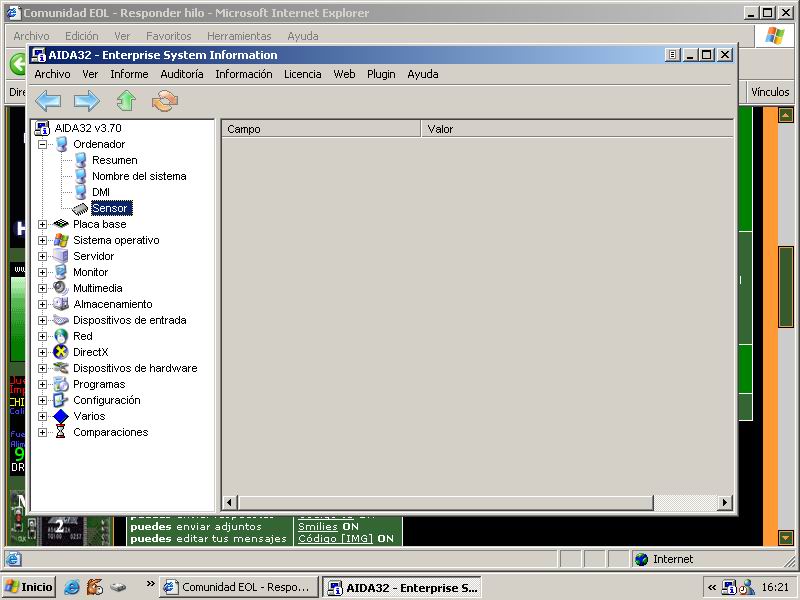
Task: Click the Comparaciones hourglass icon
Action: point(61,432)
